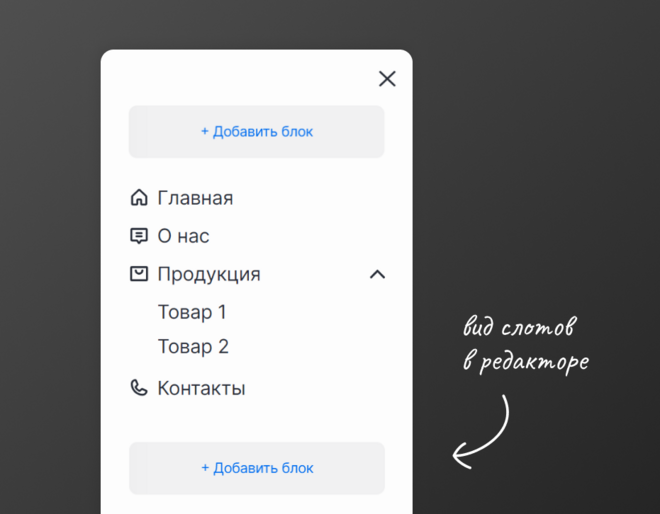Open the О нас menu item

(x=183, y=236)
